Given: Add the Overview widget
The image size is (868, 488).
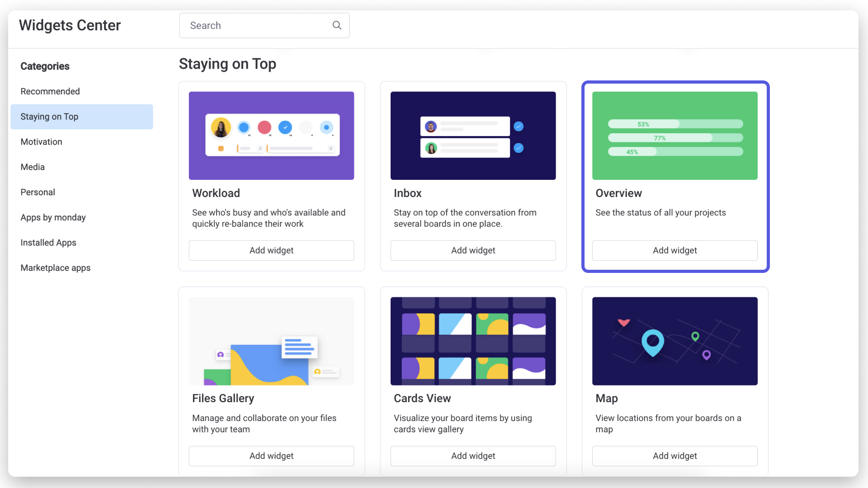Looking at the screenshot, I should coord(675,250).
